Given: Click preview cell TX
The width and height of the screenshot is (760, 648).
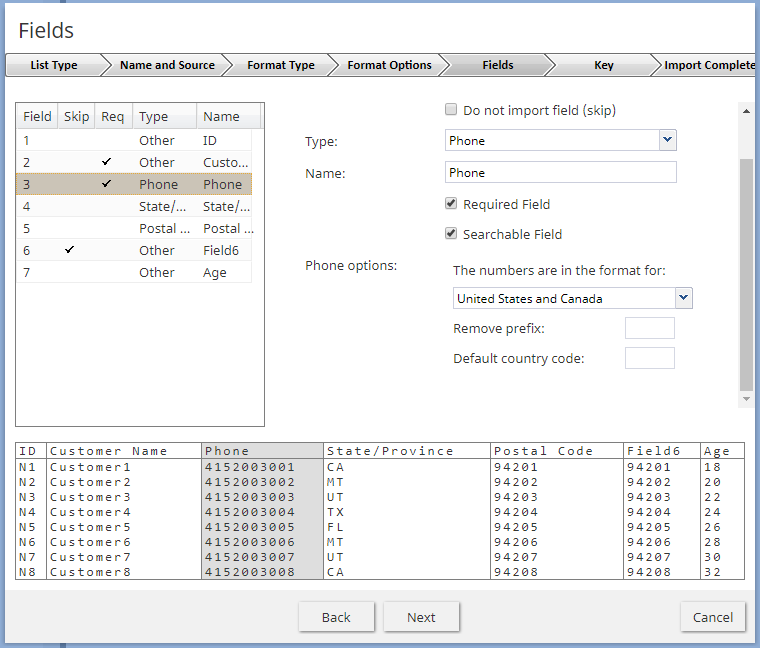Looking at the screenshot, I should click(x=335, y=512).
